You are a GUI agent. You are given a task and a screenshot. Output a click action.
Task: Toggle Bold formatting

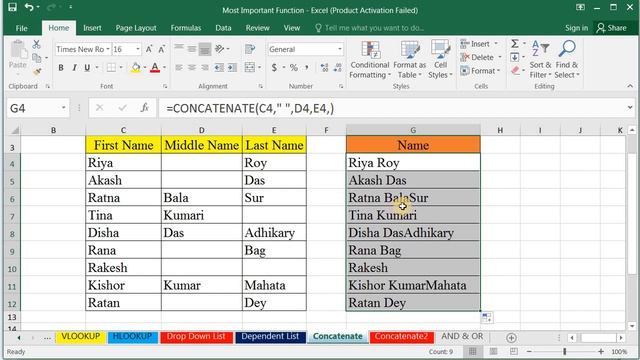[x=61, y=68]
